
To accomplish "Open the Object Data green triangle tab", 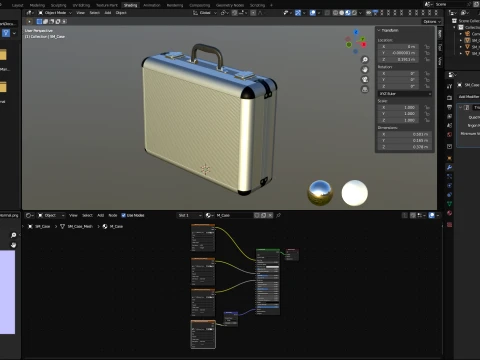I will [x=449, y=204].
